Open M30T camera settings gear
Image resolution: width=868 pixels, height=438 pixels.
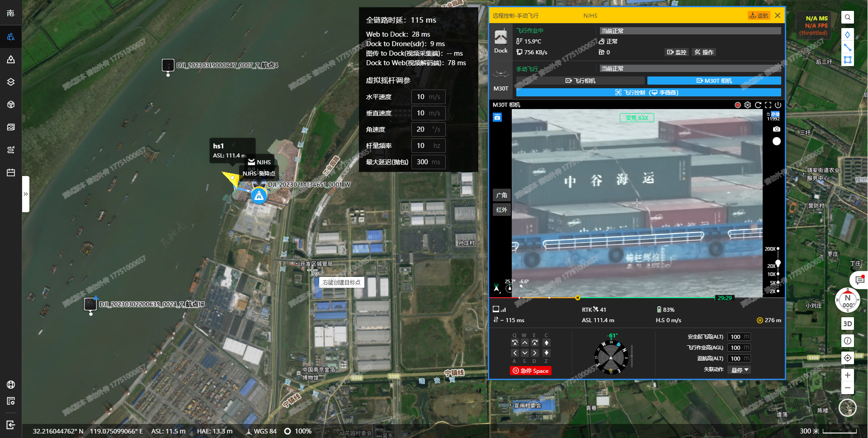[x=748, y=105]
